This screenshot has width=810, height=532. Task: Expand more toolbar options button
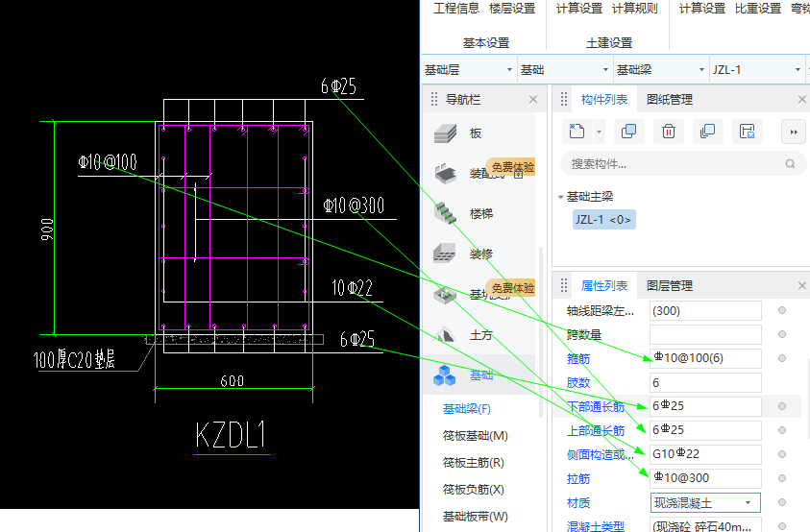coord(794,132)
